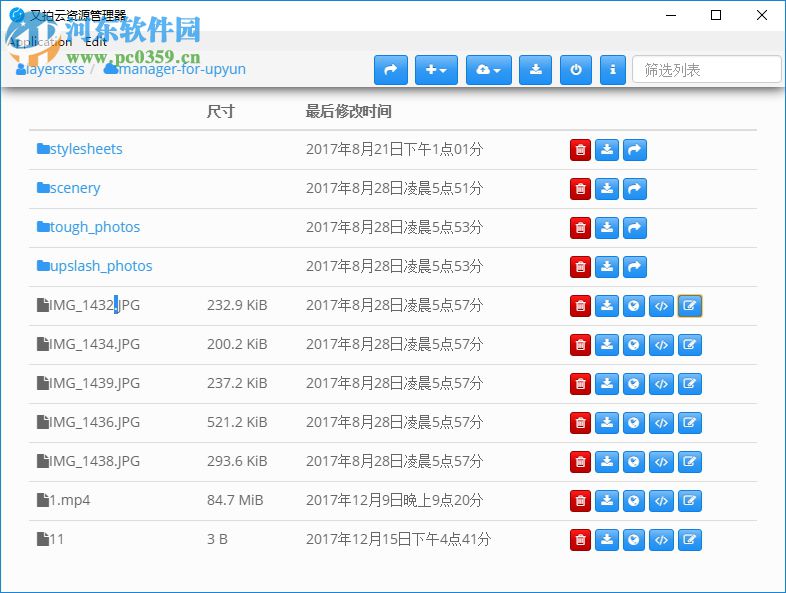Download file IMG_1432.JPG
This screenshot has width=786, height=593.
[607, 306]
